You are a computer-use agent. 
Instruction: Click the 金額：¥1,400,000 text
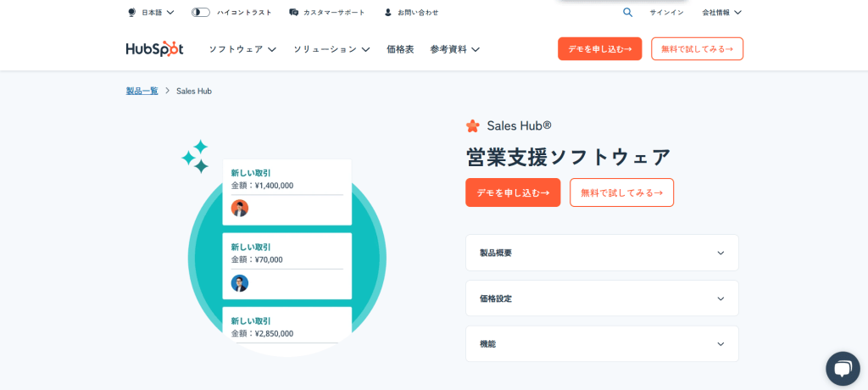click(x=262, y=186)
